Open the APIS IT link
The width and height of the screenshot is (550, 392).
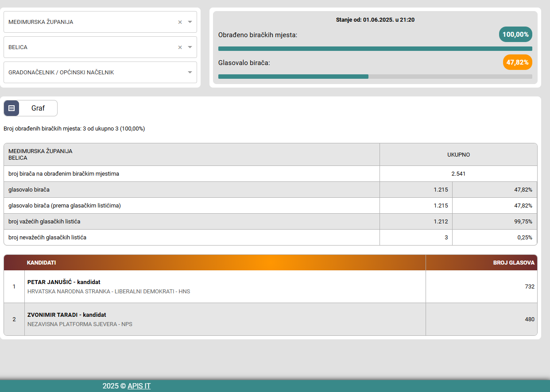coord(139,386)
